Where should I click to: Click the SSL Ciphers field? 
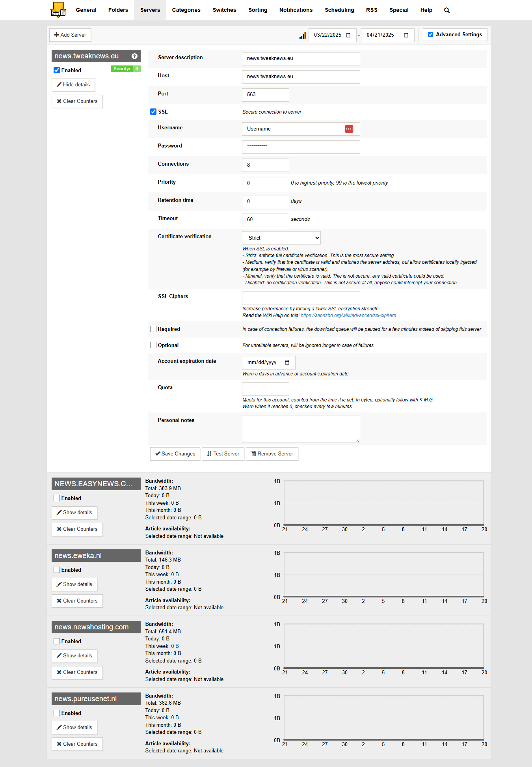[x=301, y=297]
